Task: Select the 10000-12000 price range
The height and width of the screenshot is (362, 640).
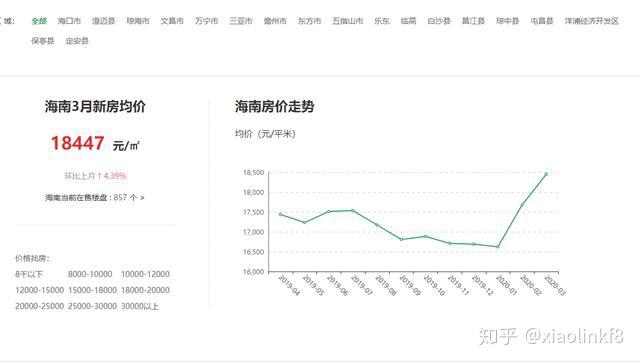Action: click(145, 274)
